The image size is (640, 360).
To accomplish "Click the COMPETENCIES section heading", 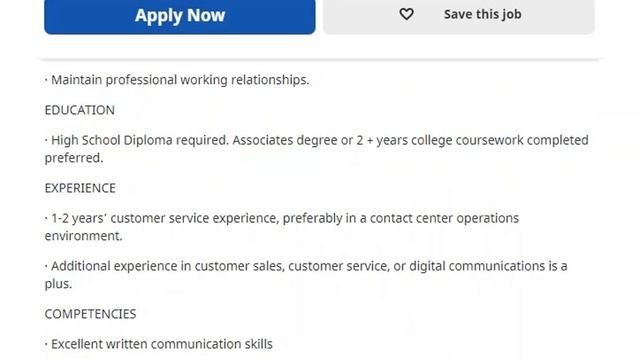I will [90, 314].
